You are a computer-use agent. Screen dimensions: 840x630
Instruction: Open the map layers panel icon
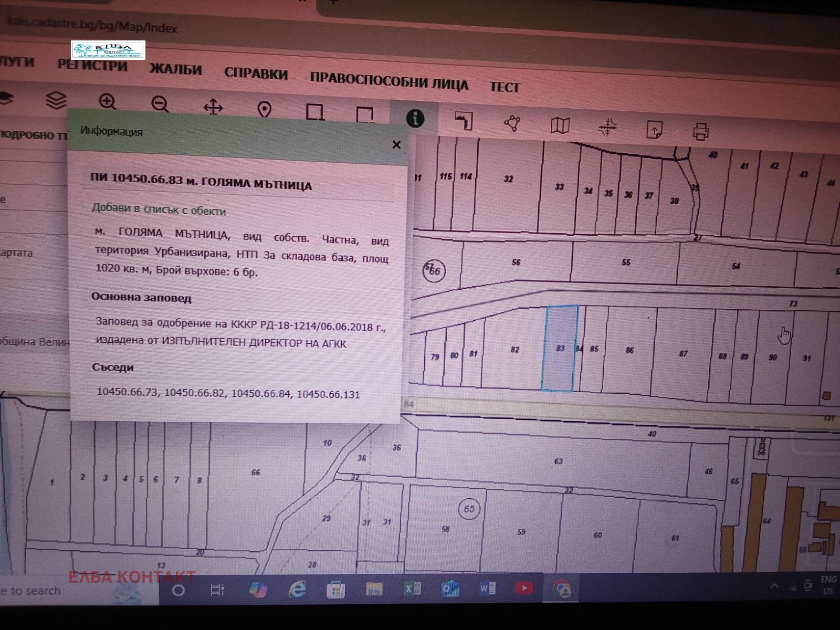coord(56,100)
